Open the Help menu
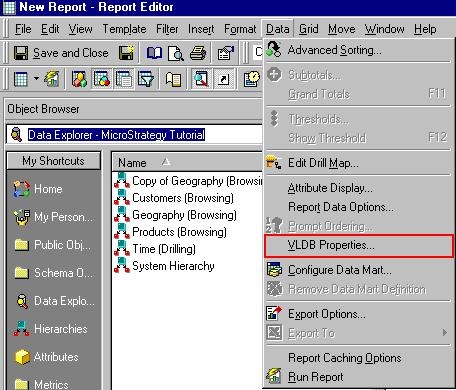Screen dimensions: 456x390 click(x=425, y=29)
